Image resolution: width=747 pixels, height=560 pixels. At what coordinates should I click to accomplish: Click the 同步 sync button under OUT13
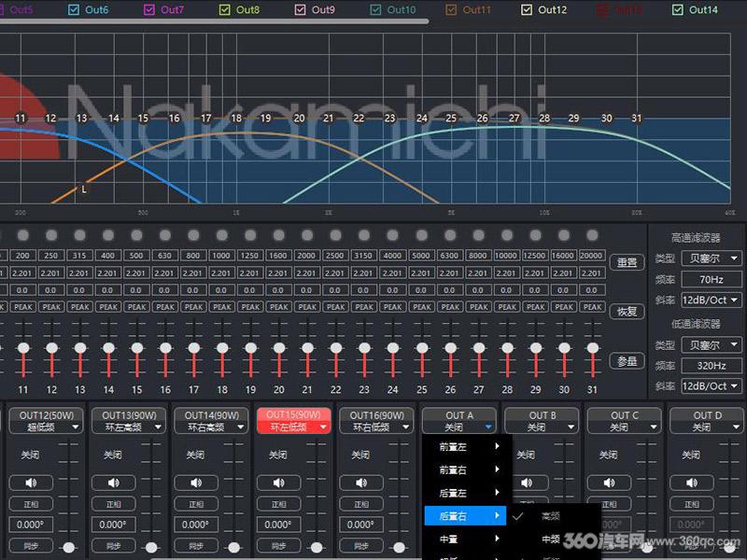coord(113,546)
